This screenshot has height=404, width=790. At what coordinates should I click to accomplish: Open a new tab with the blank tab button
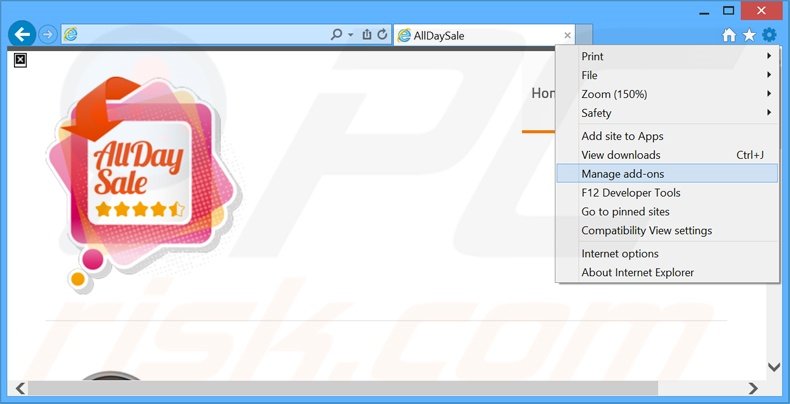tap(583, 35)
